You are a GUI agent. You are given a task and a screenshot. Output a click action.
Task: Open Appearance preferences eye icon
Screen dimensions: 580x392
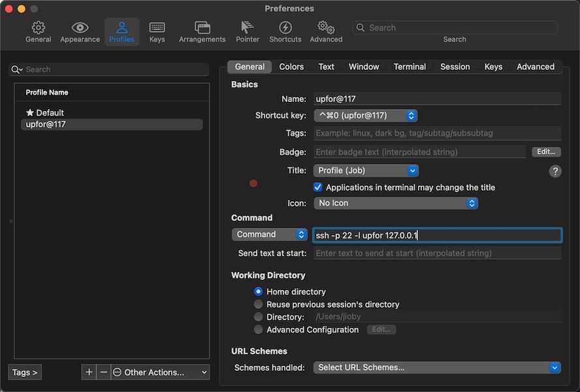pos(80,27)
